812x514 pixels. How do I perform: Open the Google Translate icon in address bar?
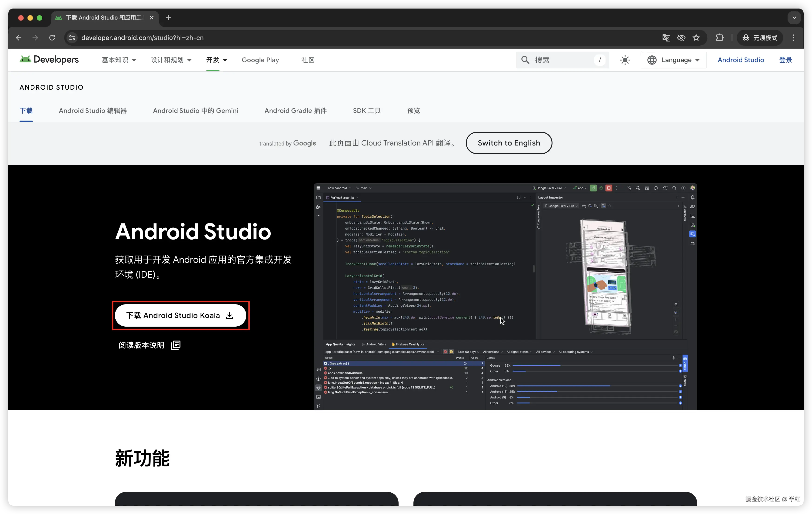666,38
